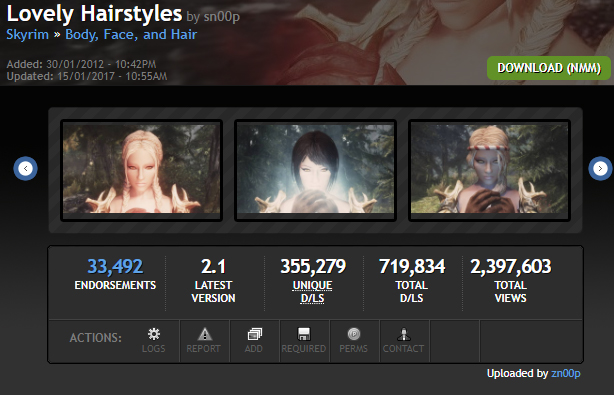The image size is (614, 395).
Task: Click the Add stacked-windows icon
Action: (255, 334)
